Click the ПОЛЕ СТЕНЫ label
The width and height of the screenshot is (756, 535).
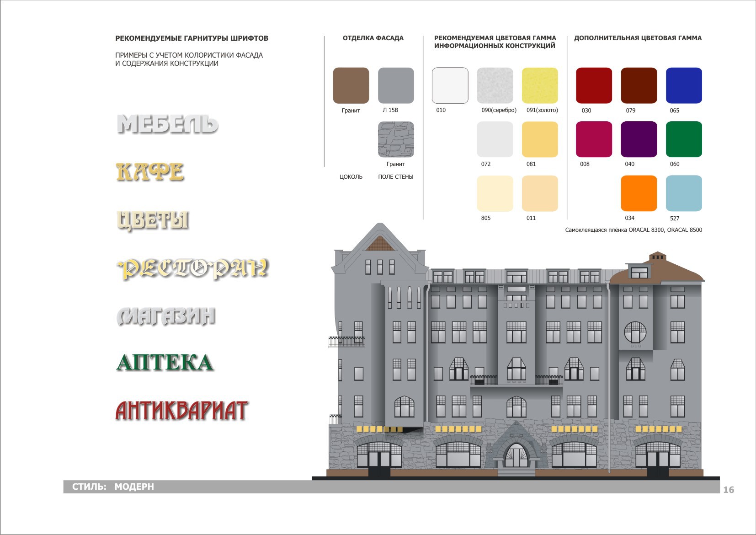pos(396,177)
